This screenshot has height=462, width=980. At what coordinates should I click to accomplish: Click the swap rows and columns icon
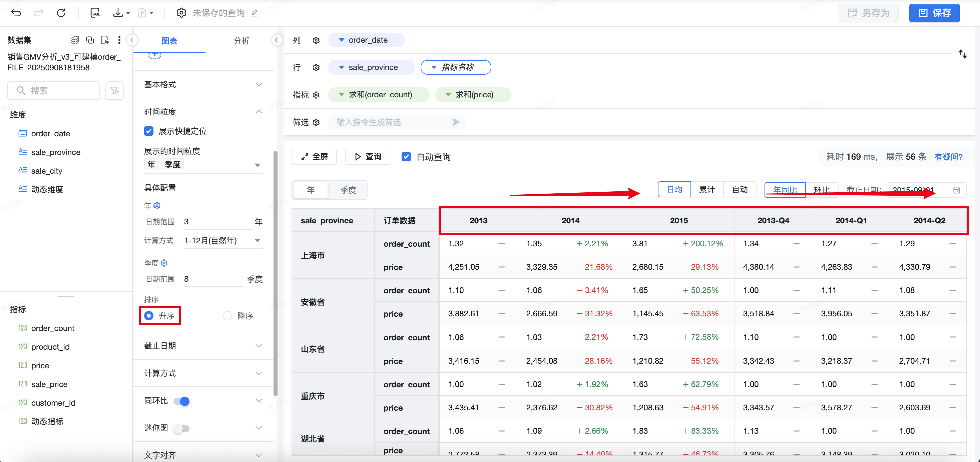962,54
